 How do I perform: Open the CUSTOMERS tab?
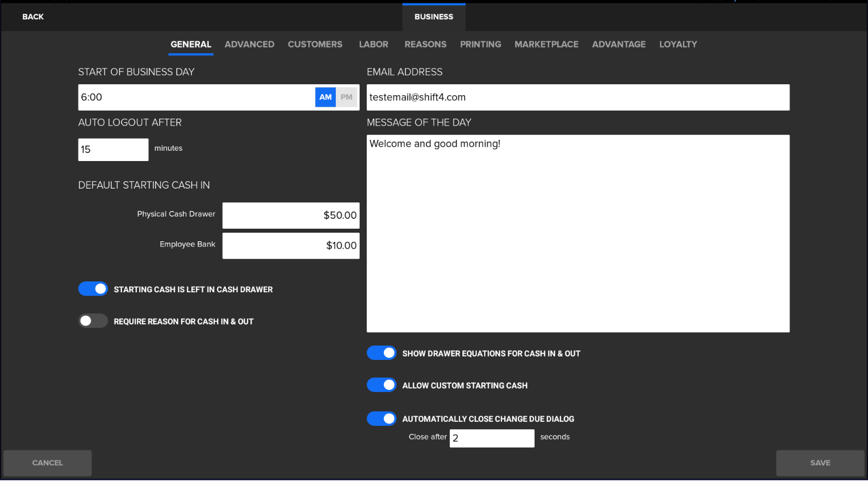[x=315, y=44]
